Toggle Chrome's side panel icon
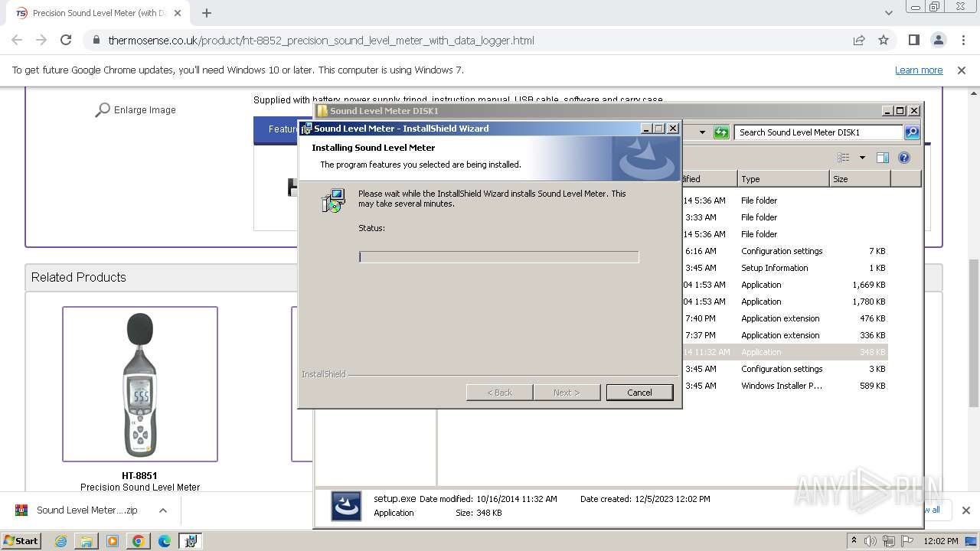Screen dimensions: 980x551 pyautogui.click(x=913, y=41)
